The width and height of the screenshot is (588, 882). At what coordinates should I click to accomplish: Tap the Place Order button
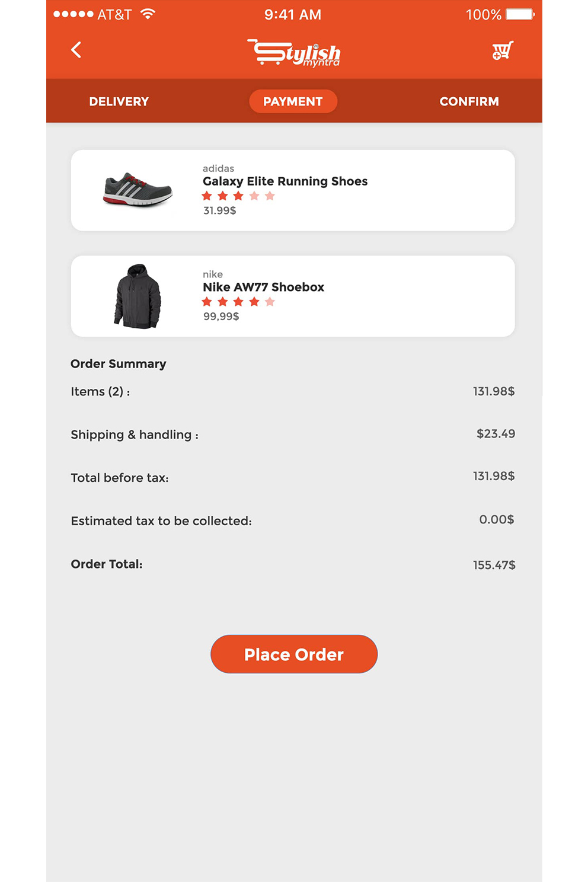[294, 654]
